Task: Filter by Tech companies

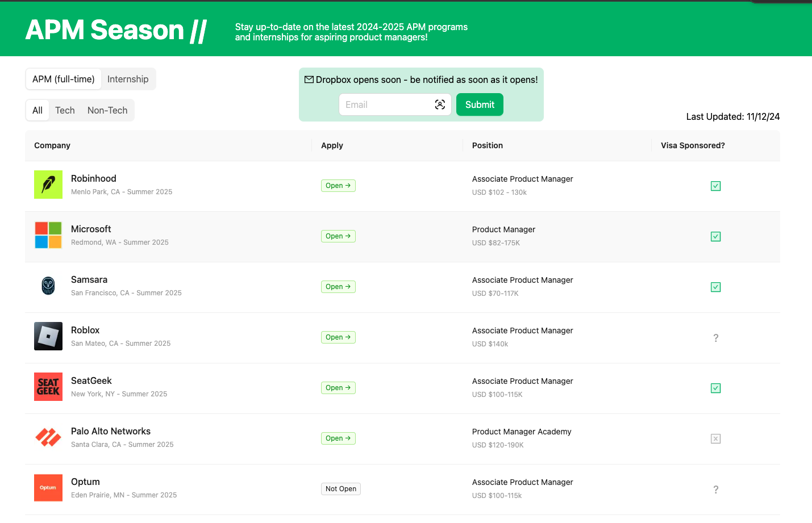Action: [x=65, y=111]
